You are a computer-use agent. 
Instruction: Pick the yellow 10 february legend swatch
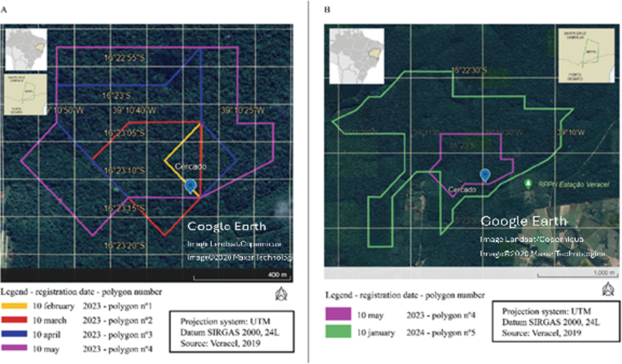(x=14, y=306)
